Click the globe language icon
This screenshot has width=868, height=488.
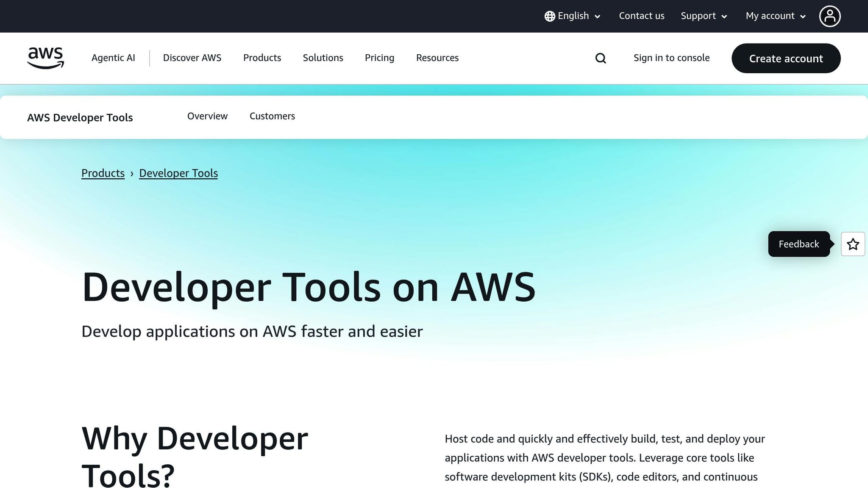(550, 16)
